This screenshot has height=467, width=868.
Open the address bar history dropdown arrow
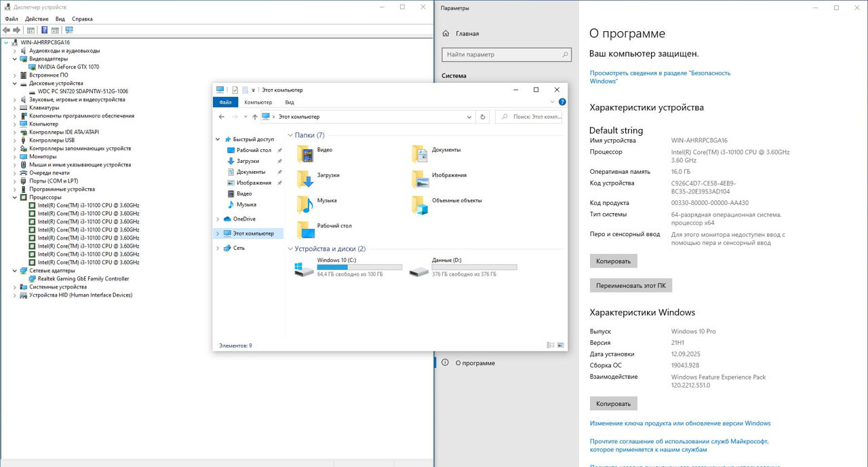tap(471, 117)
